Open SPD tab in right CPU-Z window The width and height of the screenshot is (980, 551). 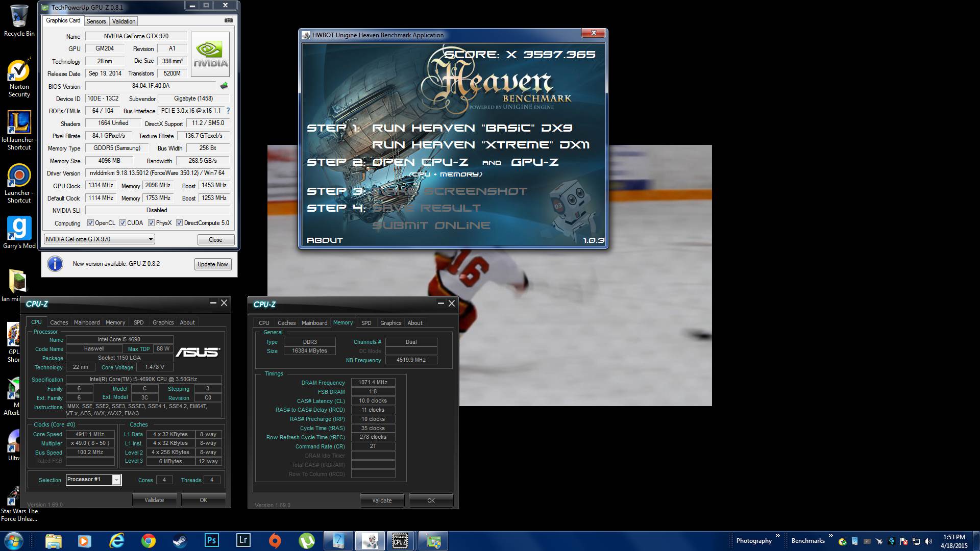(x=366, y=323)
